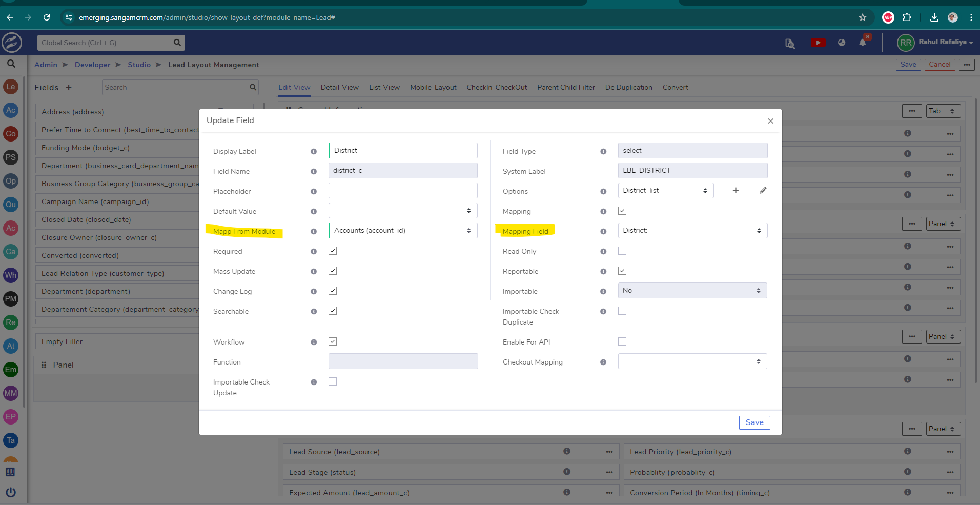Click the magnifier in Global Search

pos(177,43)
